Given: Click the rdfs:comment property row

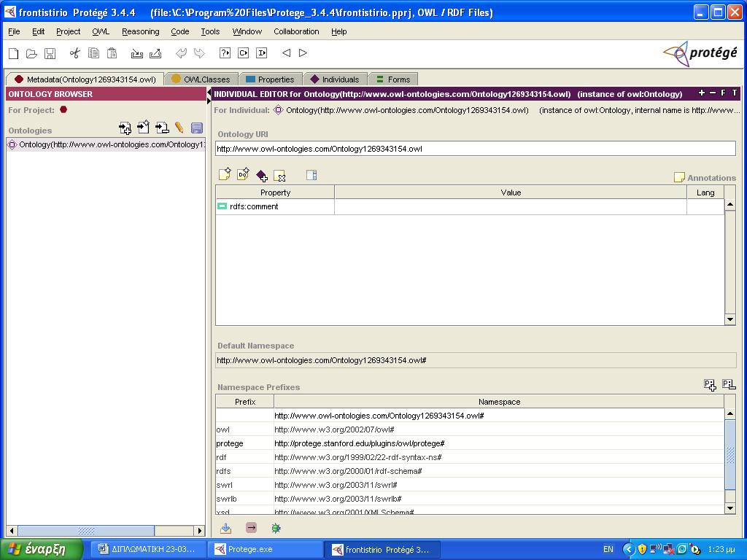Looking at the screenshot, I should coord(275,206).
